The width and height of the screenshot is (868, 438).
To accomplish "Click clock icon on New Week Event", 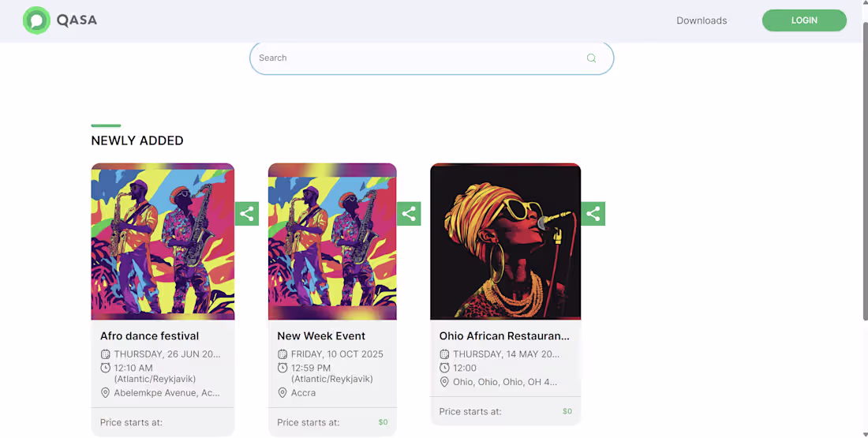I will (x=282, y=368).
